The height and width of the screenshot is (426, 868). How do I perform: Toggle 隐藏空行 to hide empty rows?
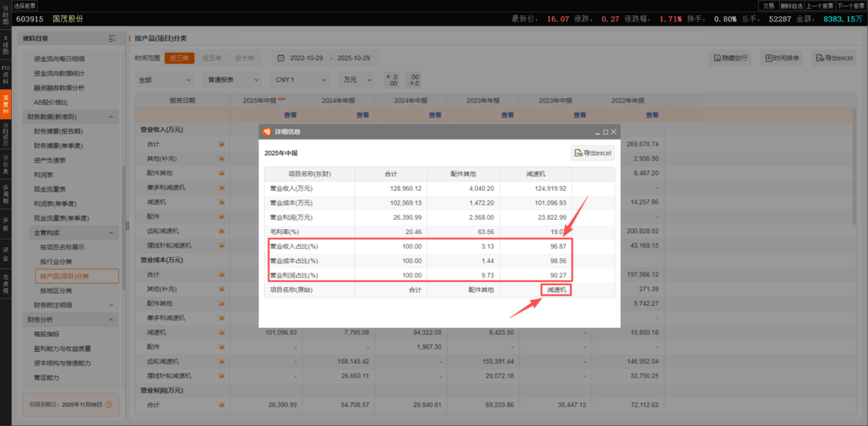click(731, 58)
